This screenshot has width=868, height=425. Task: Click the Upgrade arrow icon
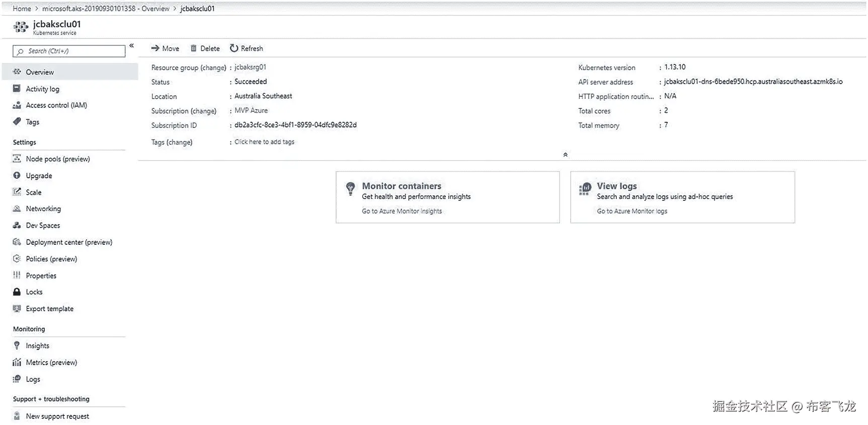coord(17,175)
